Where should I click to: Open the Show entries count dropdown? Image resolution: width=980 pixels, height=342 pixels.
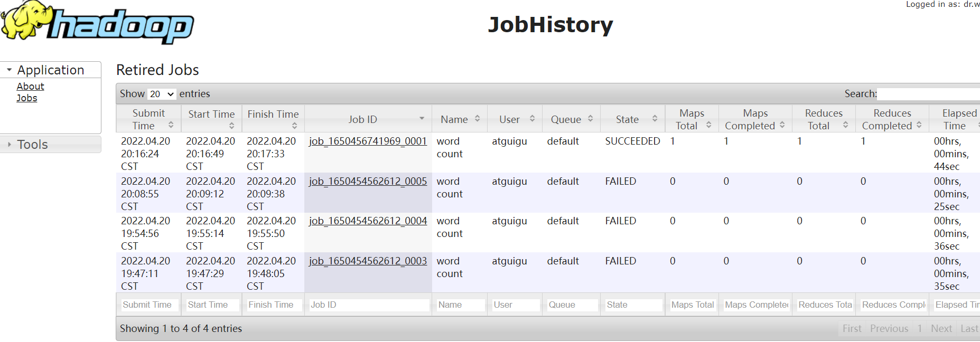(x=162, y=94)
